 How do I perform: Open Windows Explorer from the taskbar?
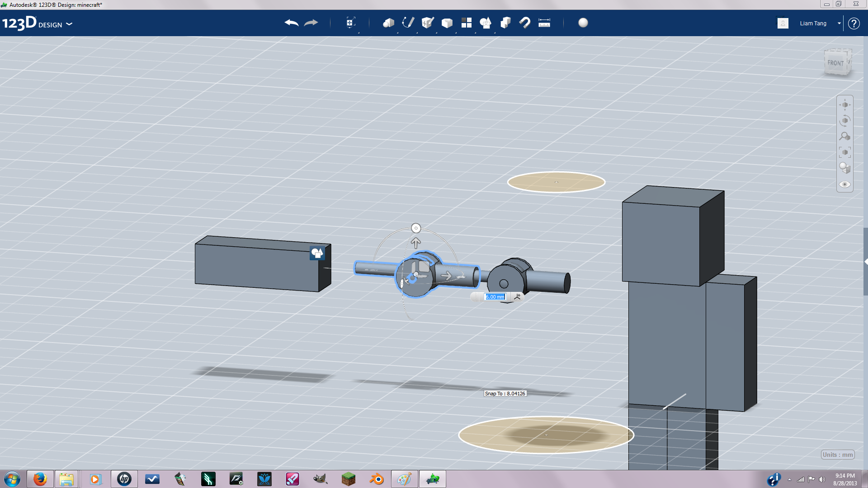(x=66, y=479)
